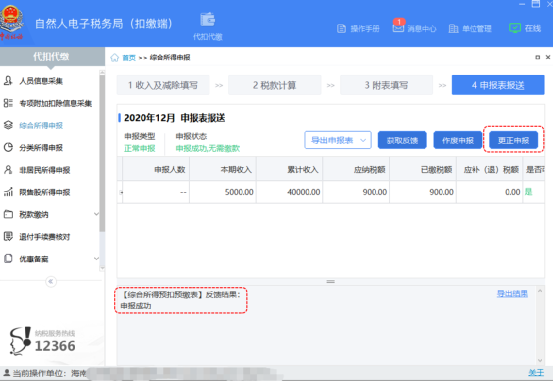The image size is (553, 381).
Task: Click the current operator person icon in status bar
Action: [6, 373]
